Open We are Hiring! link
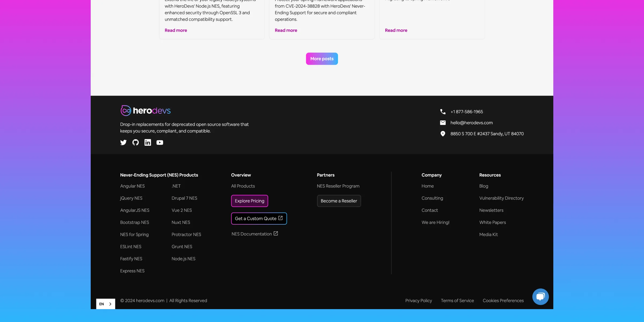Image resolution: width=644 pixels, height=322 pixels. click(435, 222)
